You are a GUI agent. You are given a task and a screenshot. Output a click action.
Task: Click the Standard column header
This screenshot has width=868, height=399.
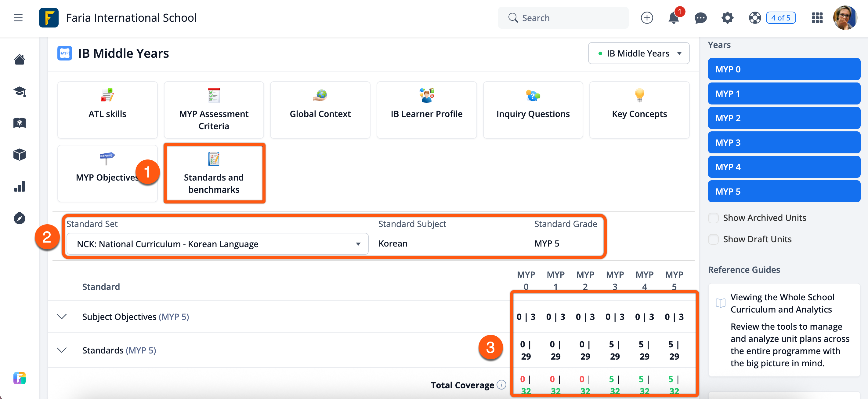pyautogui.click(x=101, y=287)
